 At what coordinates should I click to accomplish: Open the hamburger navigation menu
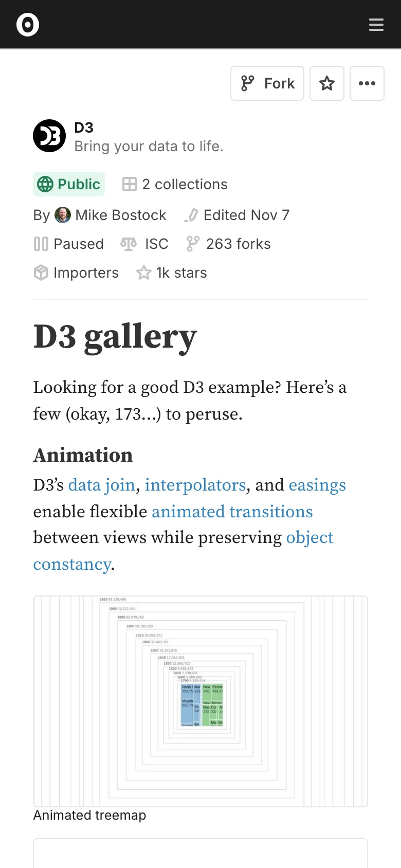(376, 25)
